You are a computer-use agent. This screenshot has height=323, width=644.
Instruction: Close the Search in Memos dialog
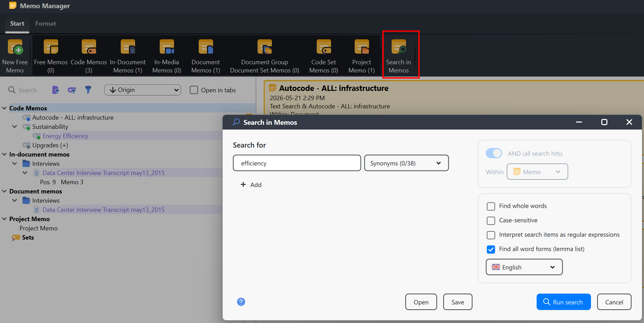629,122
